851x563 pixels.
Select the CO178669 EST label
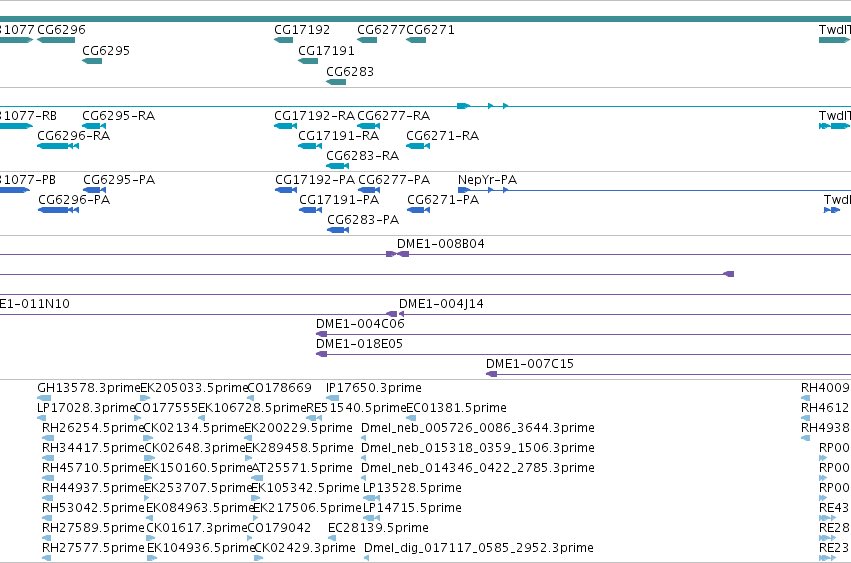280,388
